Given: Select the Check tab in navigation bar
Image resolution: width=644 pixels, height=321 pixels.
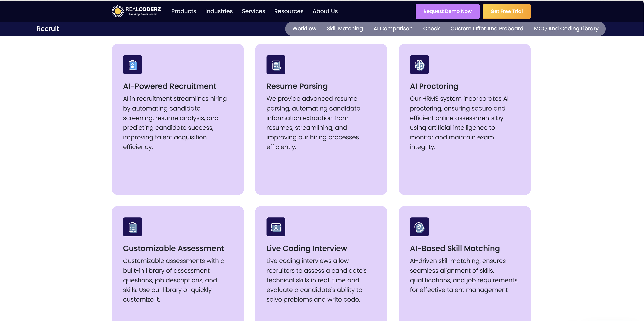Looking at the screenshot, I should pyautogui.click(x=431, y=28).
